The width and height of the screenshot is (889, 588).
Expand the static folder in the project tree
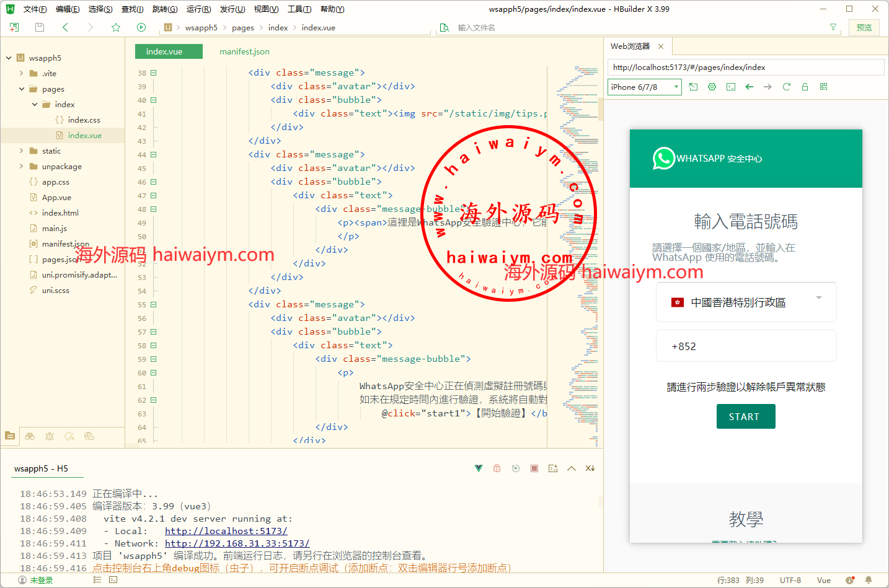coord(22,151)
